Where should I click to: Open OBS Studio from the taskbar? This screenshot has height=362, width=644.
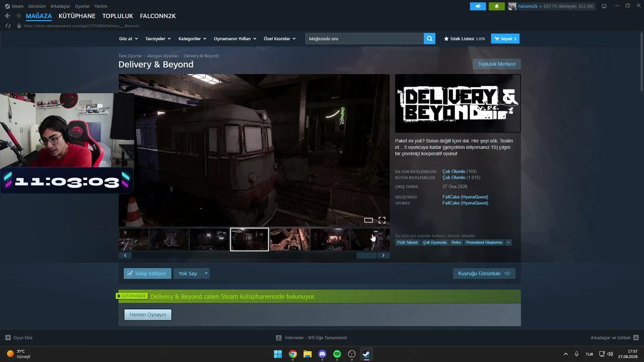click(x=352, y=354)
